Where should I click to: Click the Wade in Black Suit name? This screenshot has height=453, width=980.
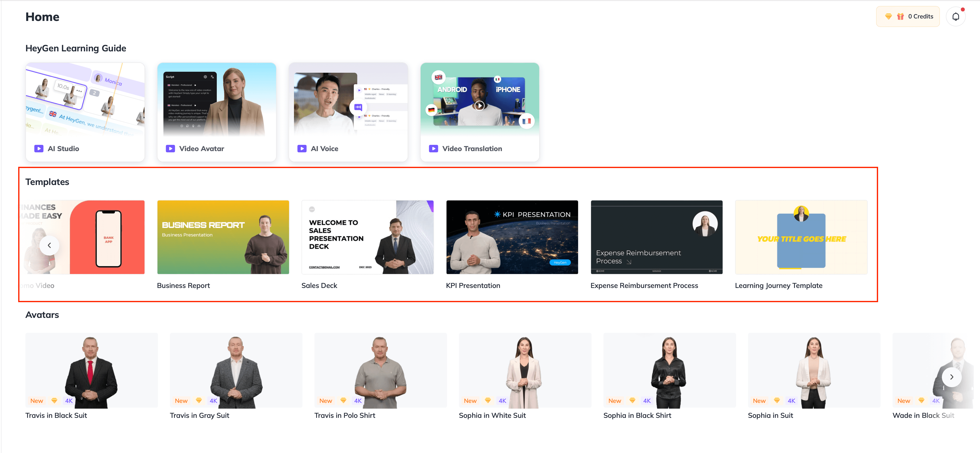923,415
